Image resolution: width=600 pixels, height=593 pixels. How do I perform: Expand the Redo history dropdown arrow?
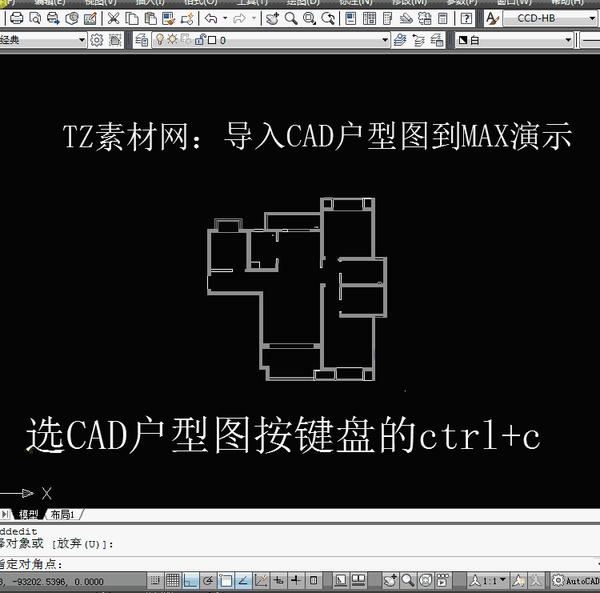pyautogui.click(x=254, y=18)
